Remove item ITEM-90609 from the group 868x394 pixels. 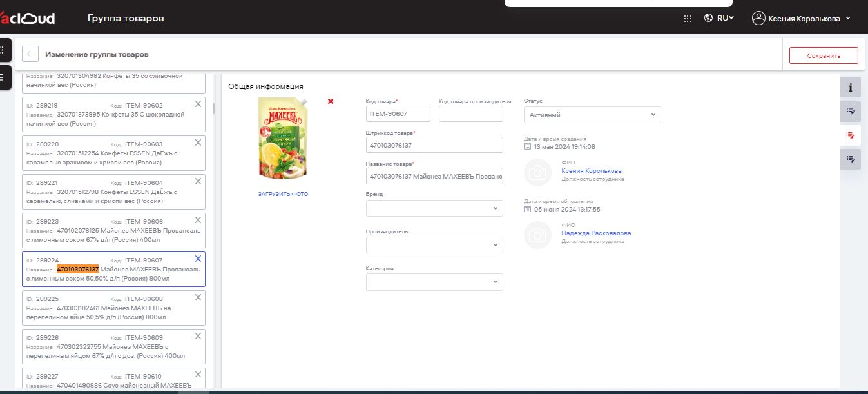[x=198, y=336]
